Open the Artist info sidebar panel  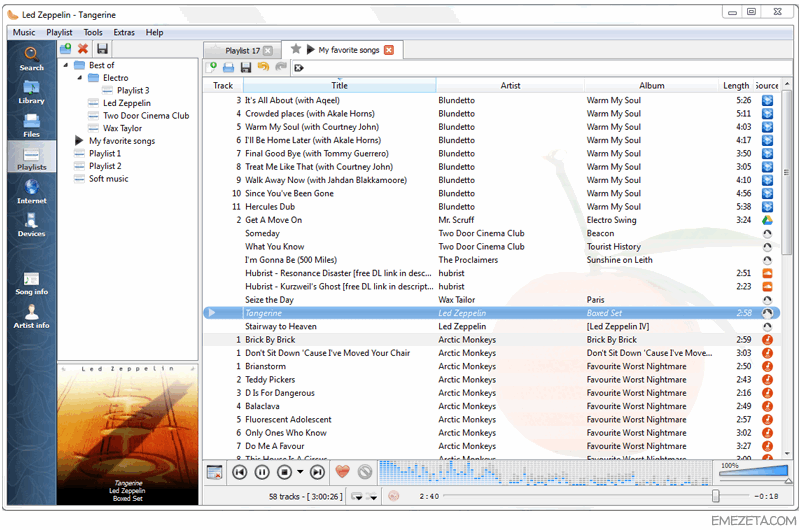tap(31, 316)
